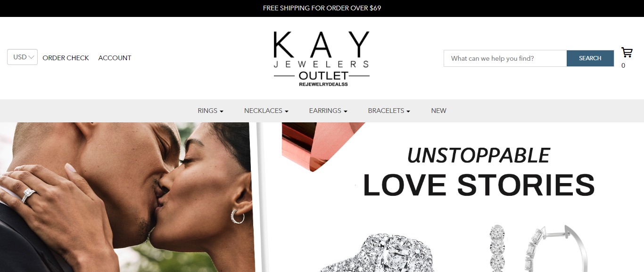Click the caret arrow beside Rings
Viewport: 644px width, 272px height.
pyautogui.click(x=221, y=112)
